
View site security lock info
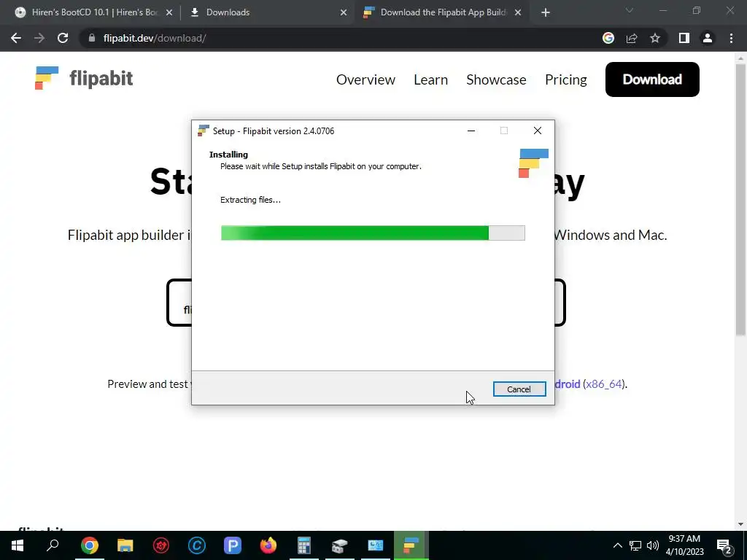coord(92,38)
